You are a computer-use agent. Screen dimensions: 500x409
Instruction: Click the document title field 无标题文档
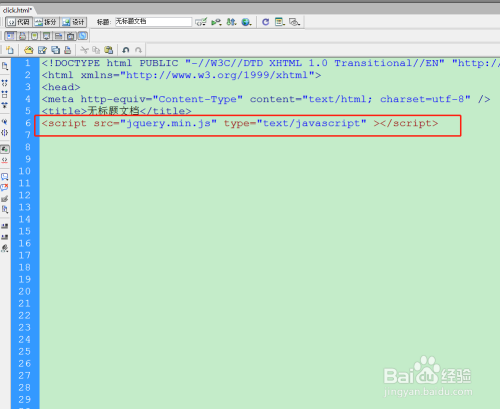[153, 22]
